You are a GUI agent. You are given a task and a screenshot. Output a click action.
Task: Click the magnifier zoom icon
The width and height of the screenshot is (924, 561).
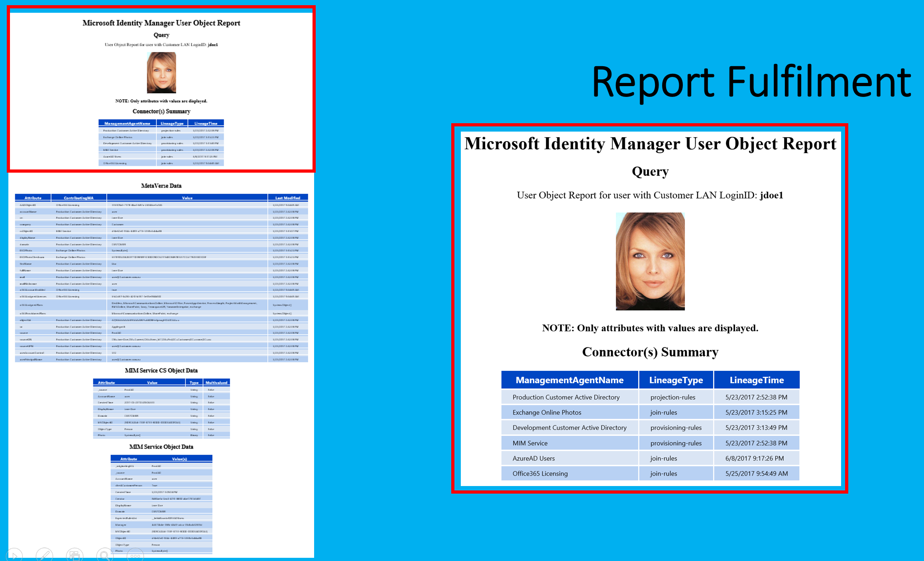click(105, 555)
